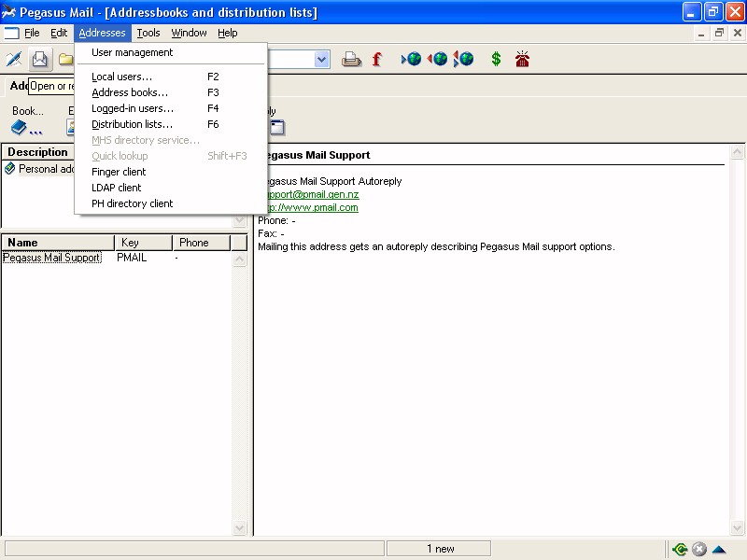Image resolution: width=747 pixels, height=560 pixels.
Task: Open the File menu
Action: coord(32,33)
